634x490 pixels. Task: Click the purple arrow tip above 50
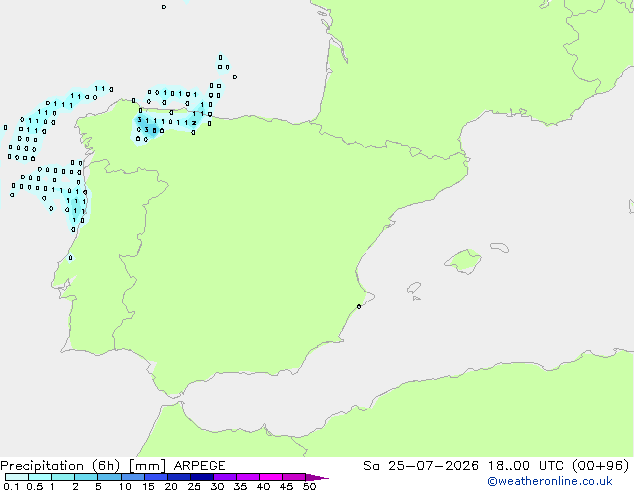[317, 477]
